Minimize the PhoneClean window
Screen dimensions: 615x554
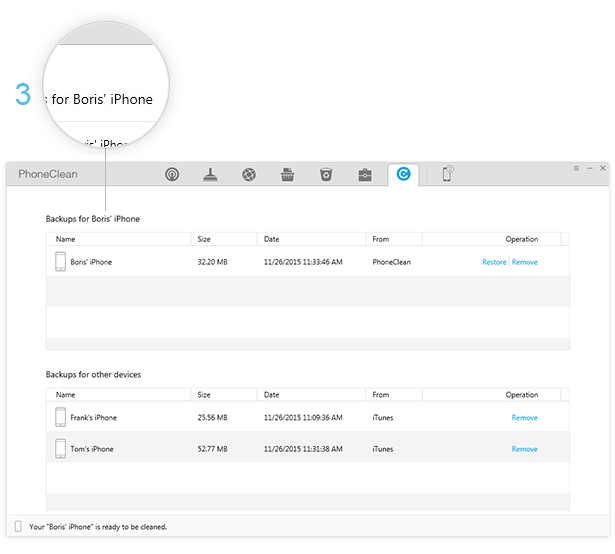coord(590,168)
